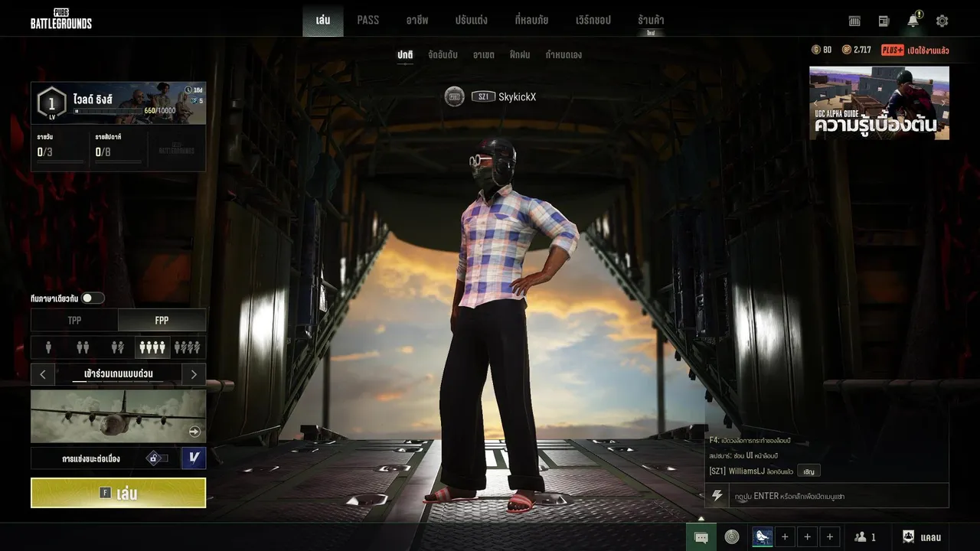The height and width of the screenshot is (551, 980).
Task: Click the เชิญ invite button beside WilliamsLJ
Action: point(808,471)
